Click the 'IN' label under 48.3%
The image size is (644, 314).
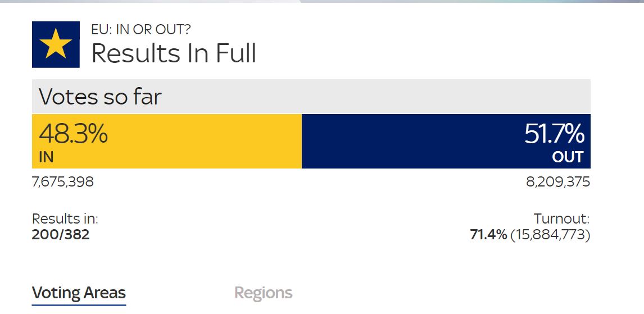coord(46,157)
